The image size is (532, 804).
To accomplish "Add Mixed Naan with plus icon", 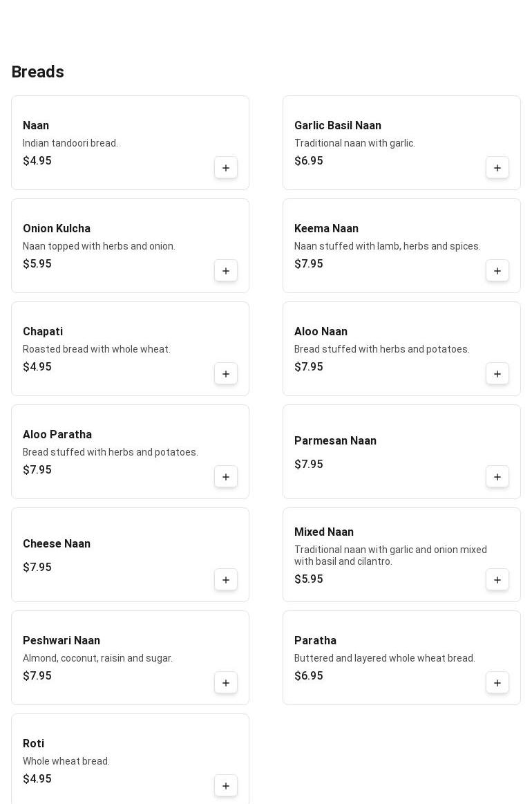I will tap(497, 580).
